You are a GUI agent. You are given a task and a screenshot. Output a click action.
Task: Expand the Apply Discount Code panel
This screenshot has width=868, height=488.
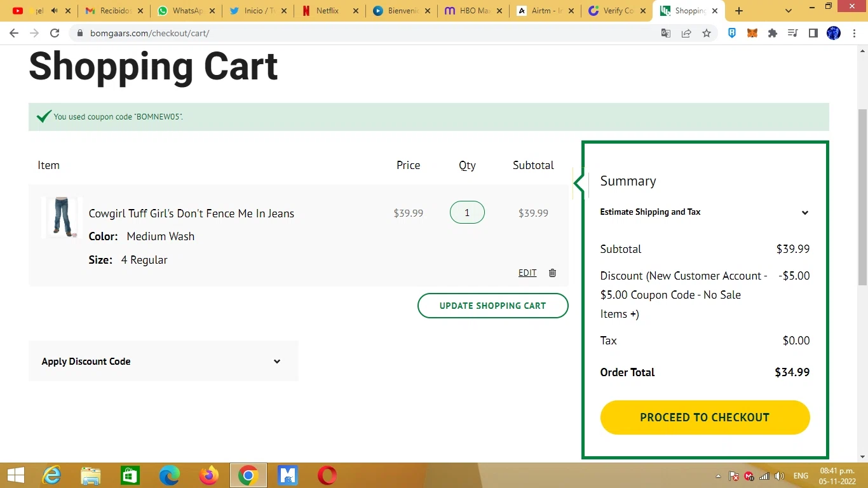(x=163, y=361)
